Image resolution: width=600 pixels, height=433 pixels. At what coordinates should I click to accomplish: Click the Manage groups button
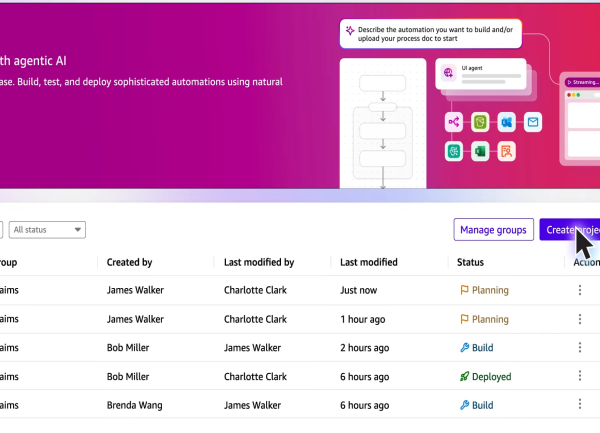click(493, 230)
